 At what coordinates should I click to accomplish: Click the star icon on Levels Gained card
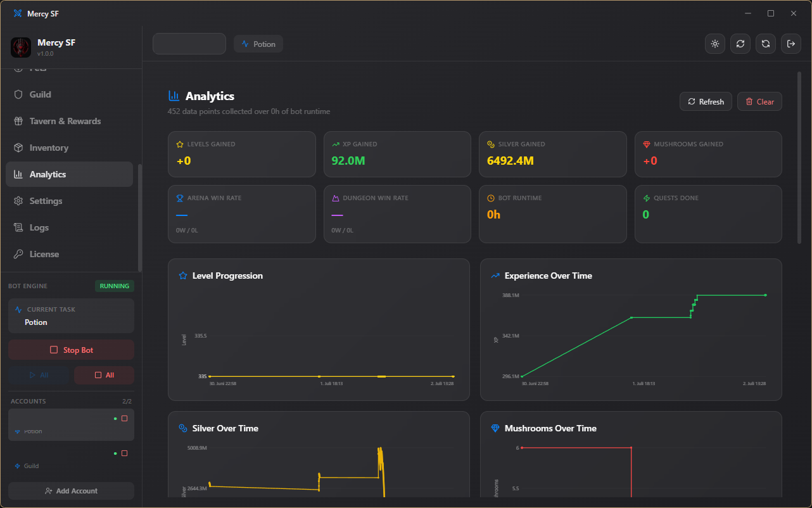(180, 144)
